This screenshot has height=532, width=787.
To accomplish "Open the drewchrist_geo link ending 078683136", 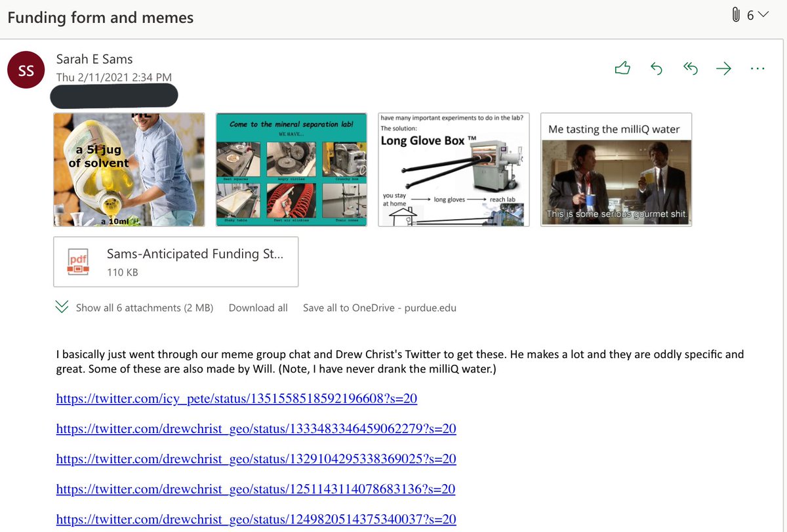I will (x=256, y=489).
